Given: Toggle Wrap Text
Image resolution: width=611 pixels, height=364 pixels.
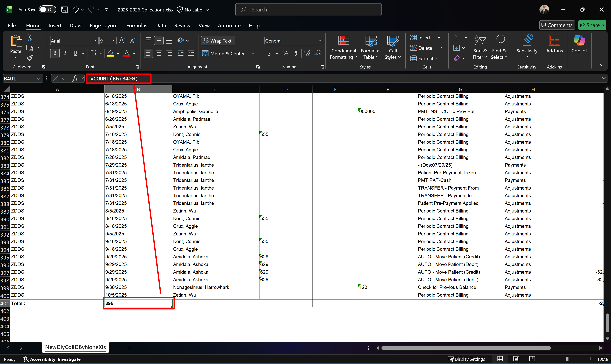Looking at the screenshot, I should click(218, 41).
